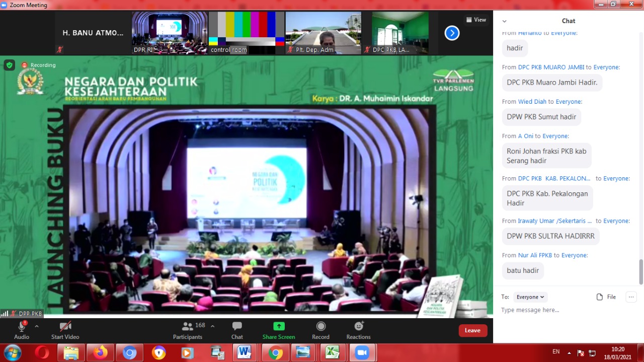Image resolution: width=644 pixels, height=362 pixels.
Task: Select DPR RI video thumbnail
Action: pos(170,33)
